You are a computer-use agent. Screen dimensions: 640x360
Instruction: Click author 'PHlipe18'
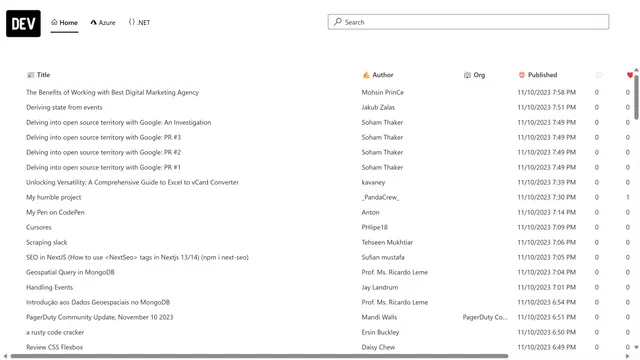[x=374, y=227]
